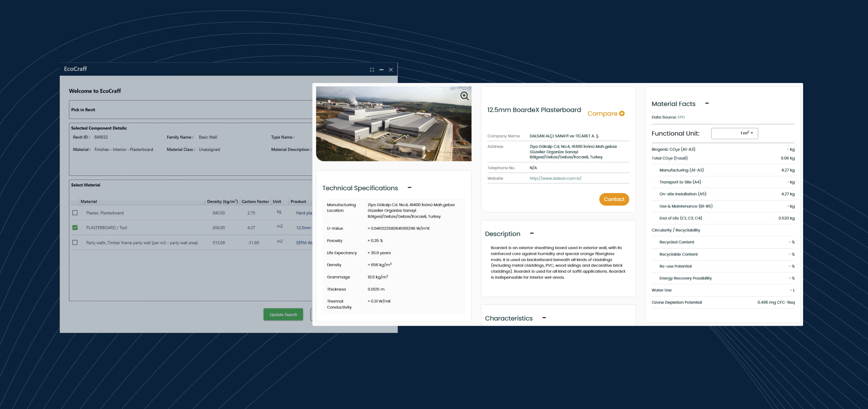
Task: Click the Thermal Conductivity 0.31 W/mK value
Action: point(379,301)
